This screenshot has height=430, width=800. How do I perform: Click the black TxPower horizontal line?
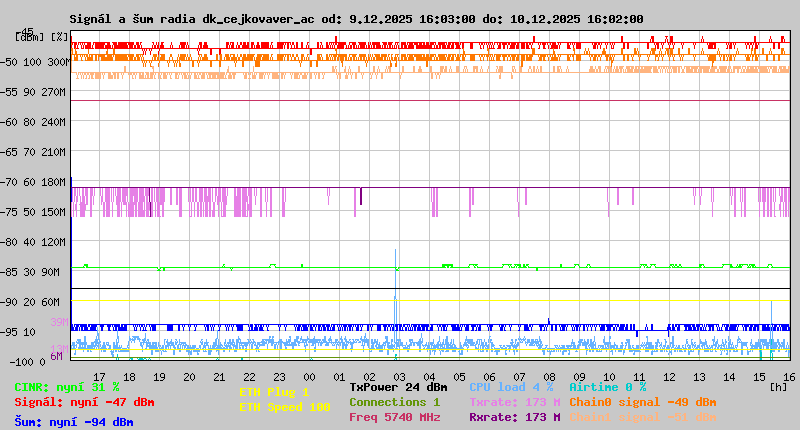tap(430, 289)
